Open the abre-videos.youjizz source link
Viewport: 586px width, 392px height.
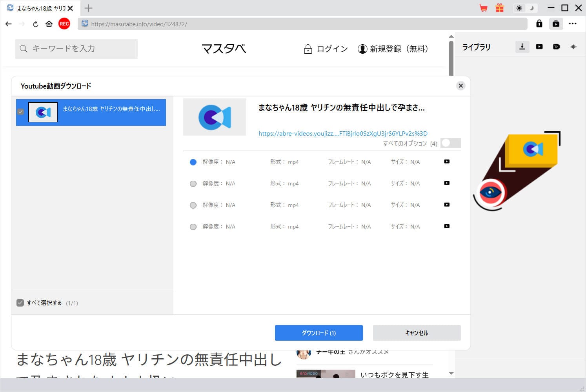343,133
